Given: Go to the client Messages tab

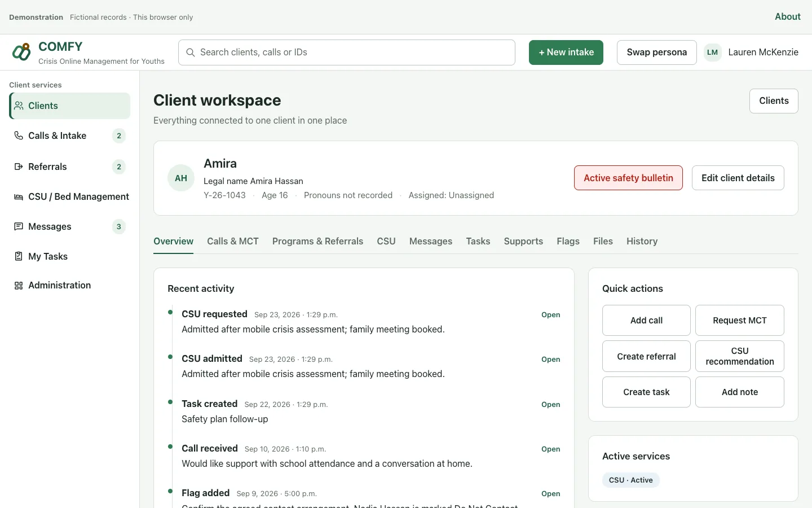Looking at the screenshot, I should coord(431,241).
